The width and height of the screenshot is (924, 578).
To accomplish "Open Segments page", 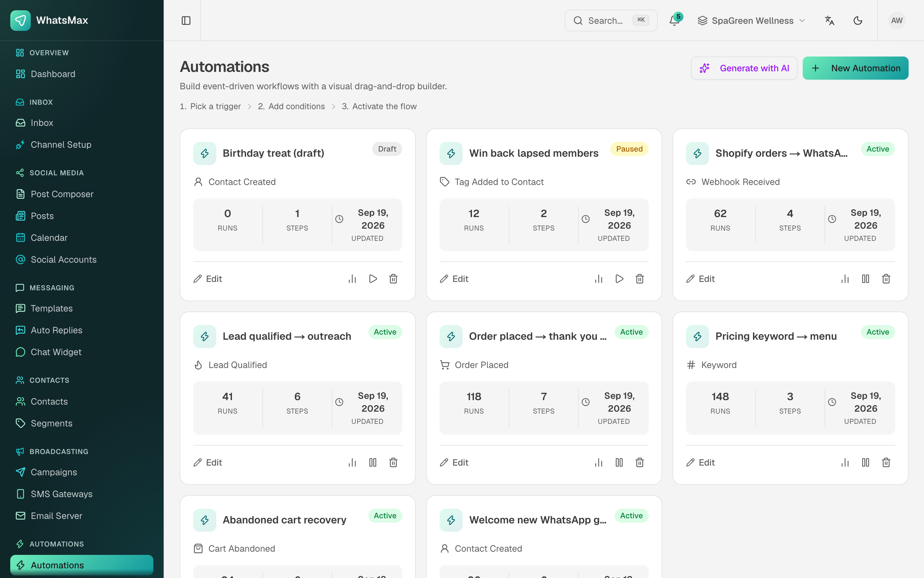I will tap(82, 423).
